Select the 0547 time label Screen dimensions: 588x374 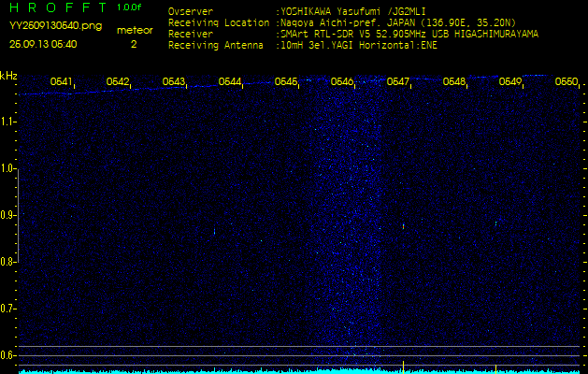click(397, 81)
